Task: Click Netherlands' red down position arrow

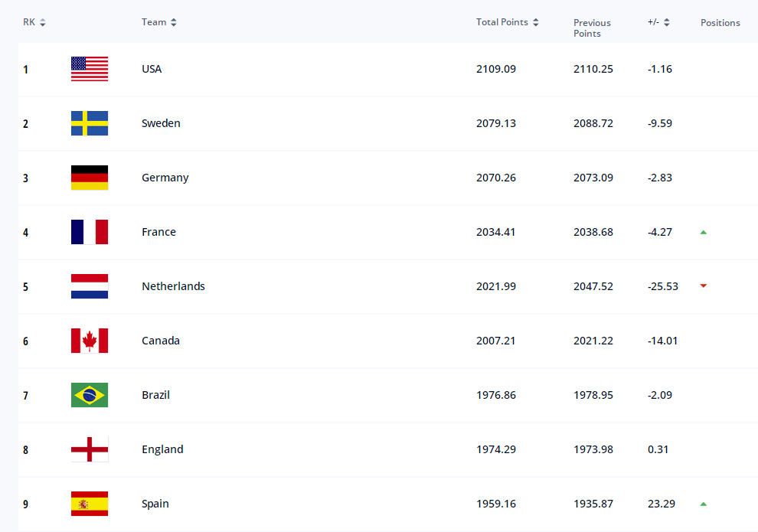Action: click(x=704, y=286)
